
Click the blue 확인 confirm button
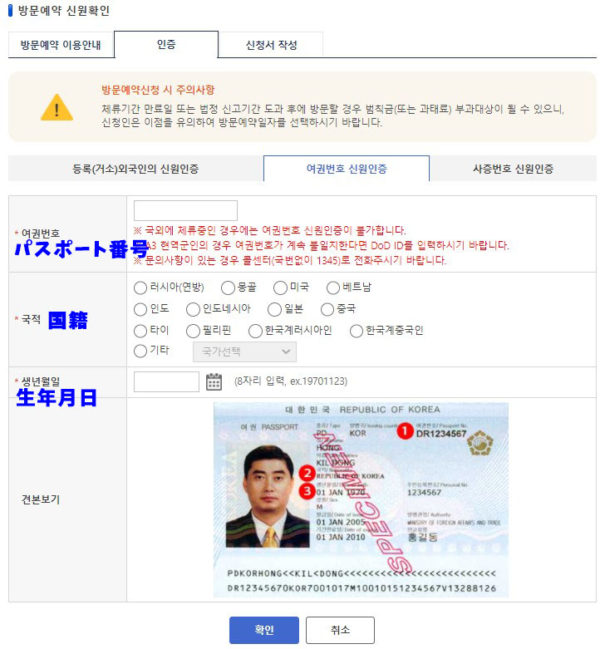(x=264, y=630)
